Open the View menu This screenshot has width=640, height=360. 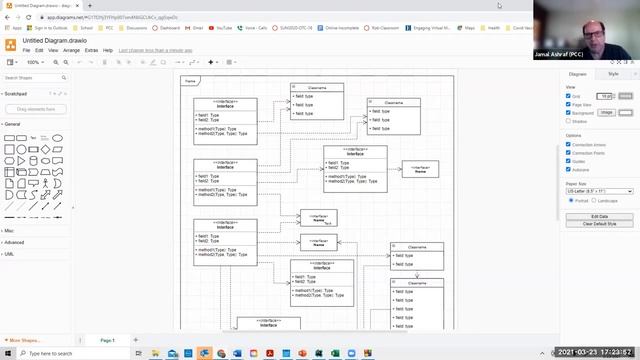(53, 50)
